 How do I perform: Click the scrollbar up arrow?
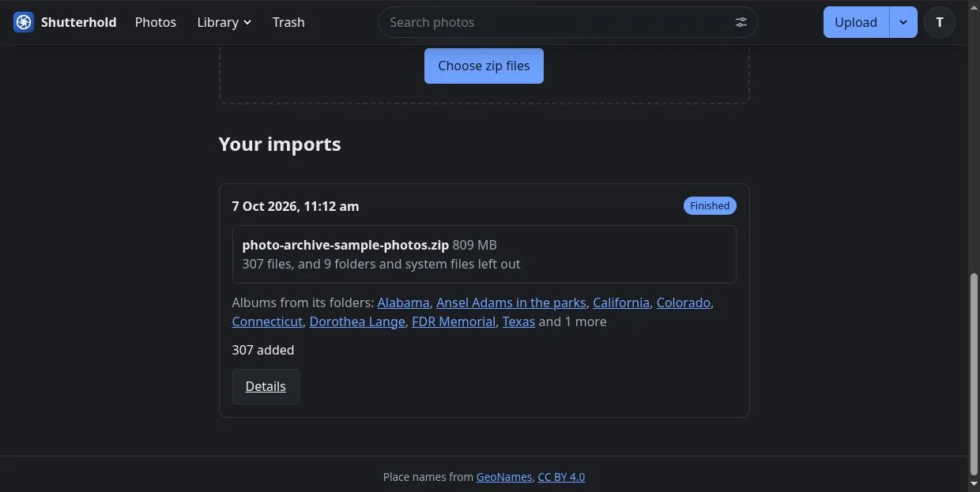[x=974, y=6]
